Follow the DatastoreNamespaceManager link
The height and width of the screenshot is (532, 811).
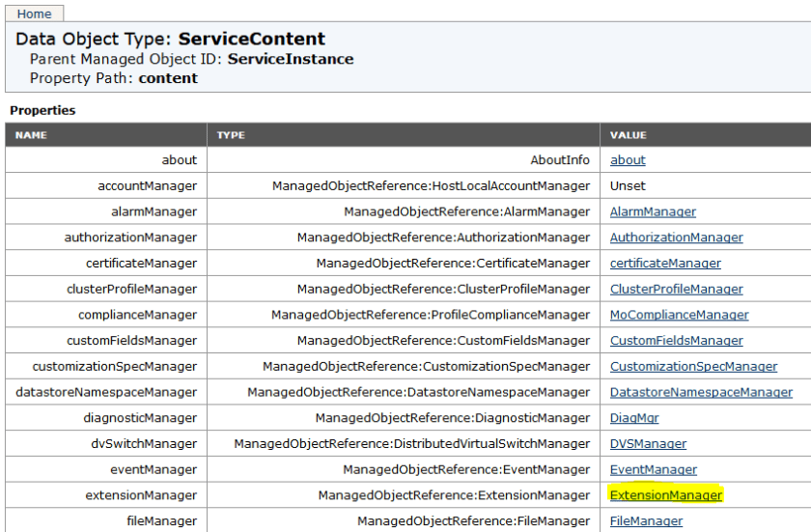[x=701, y=392]
